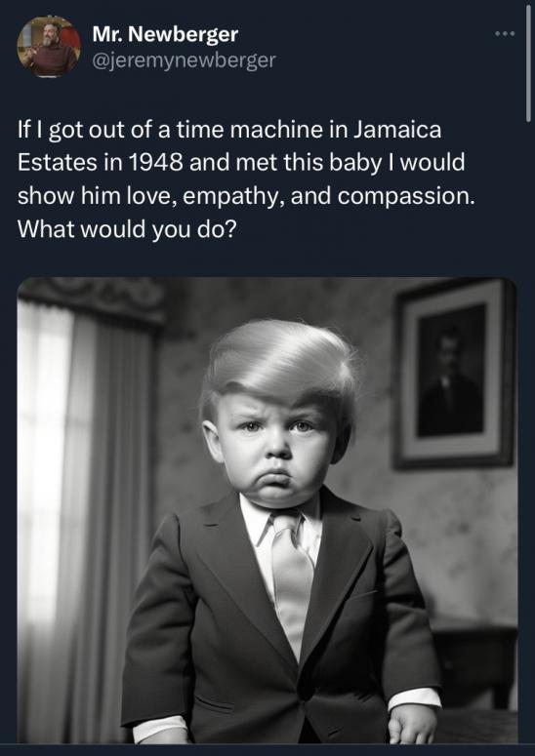
Task: Click the year 1948 in the tweet
Action: pos(156,163)
